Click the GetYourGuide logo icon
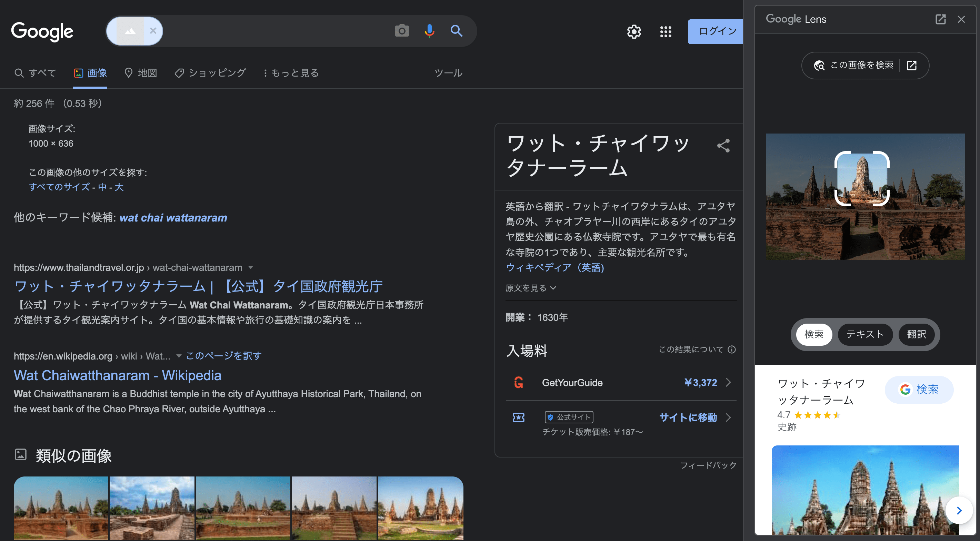Viewport: 980px width, 541px height. 519,383
